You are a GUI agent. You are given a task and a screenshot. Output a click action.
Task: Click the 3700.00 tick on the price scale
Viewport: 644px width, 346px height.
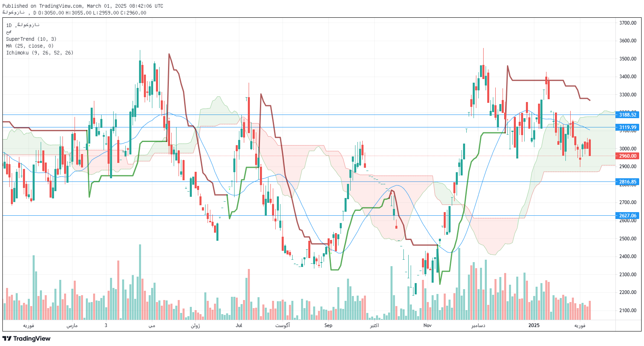[628, 23]
